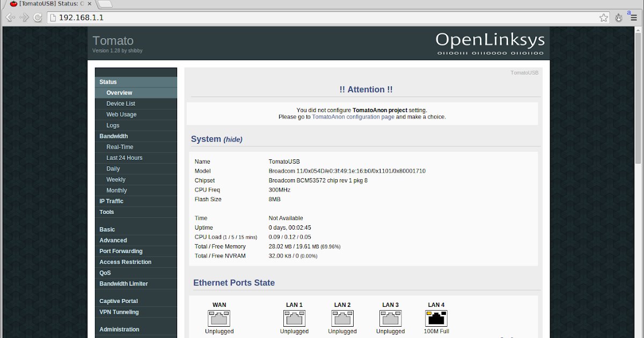The height and width of the screenshot is (338, 644).
Task: Open Captive Portal section
Action: click(x=136, y=301)
